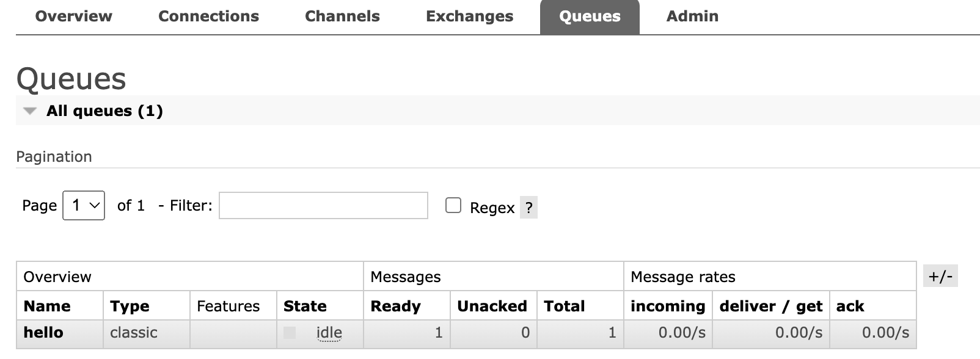Sort by Type column header
This screenshot has width=980, height=359.
[x=130, y=306]
